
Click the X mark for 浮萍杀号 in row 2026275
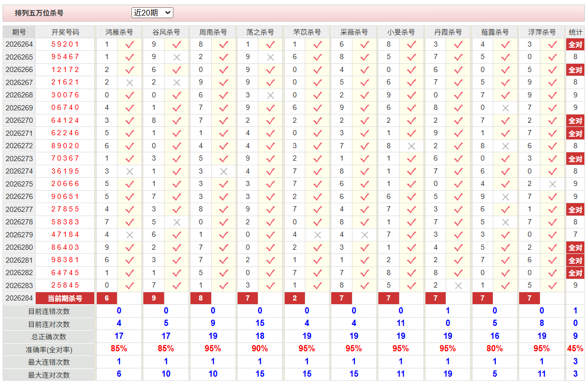(x=552, y=184)
